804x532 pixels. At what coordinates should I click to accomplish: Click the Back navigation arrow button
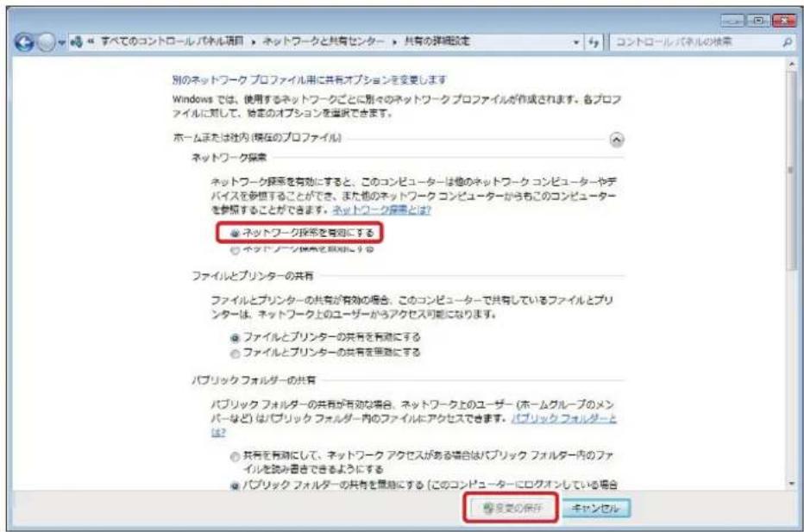pos(23,42)
